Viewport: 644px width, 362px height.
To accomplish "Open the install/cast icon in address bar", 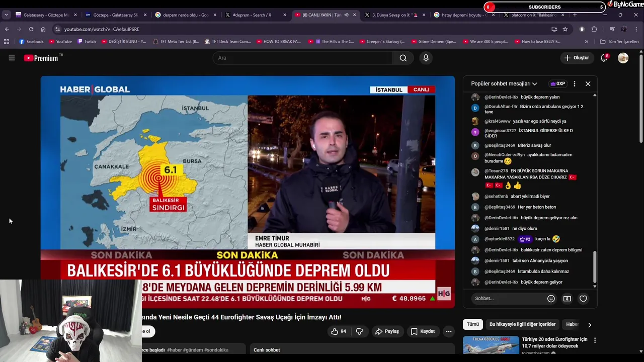I will [554, 29].
